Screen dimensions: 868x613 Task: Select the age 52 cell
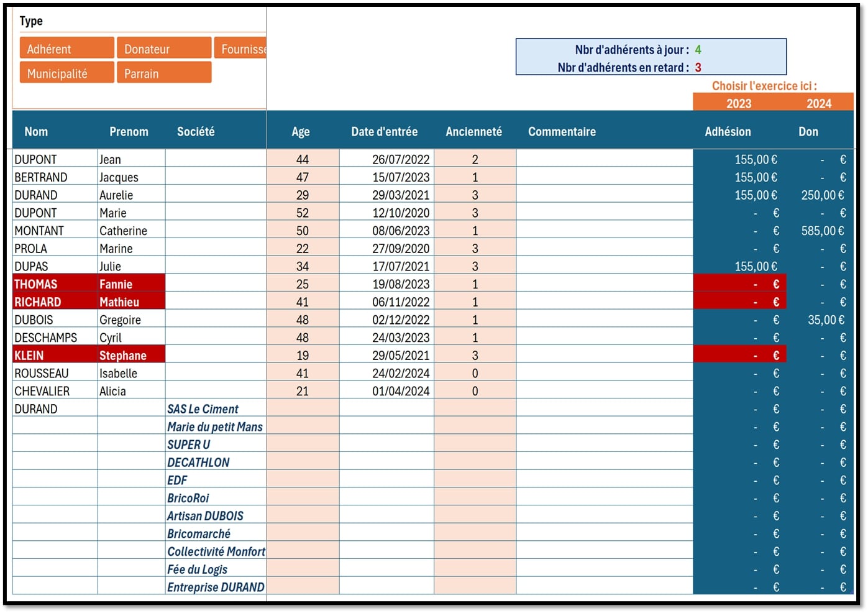303,213
